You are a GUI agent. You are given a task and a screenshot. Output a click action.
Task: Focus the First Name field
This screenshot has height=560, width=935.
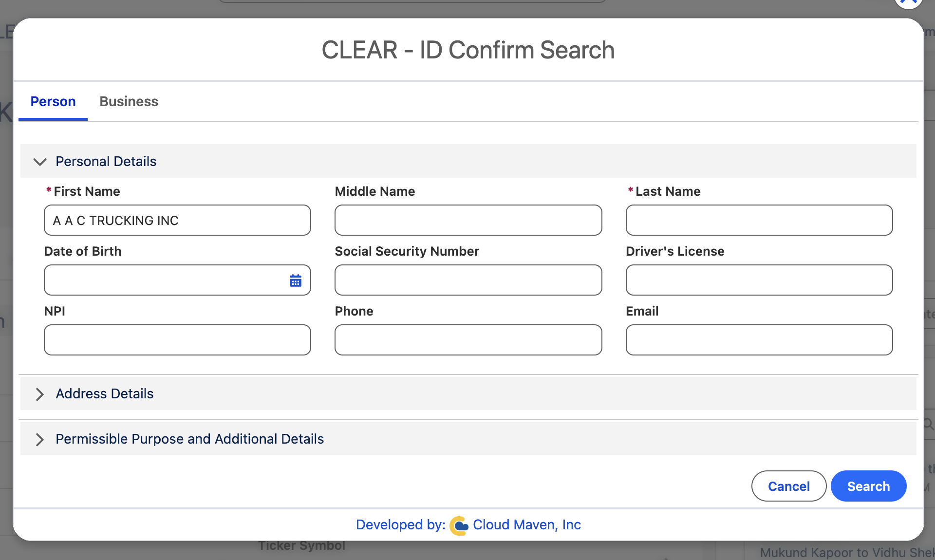tap(177, 220)
